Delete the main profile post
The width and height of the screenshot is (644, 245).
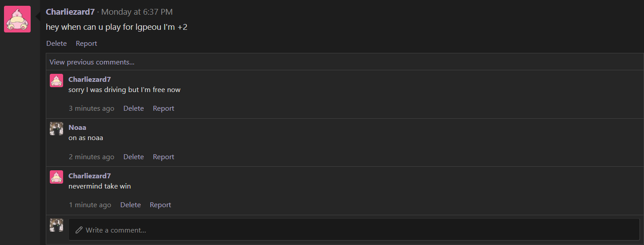point(56,43)
